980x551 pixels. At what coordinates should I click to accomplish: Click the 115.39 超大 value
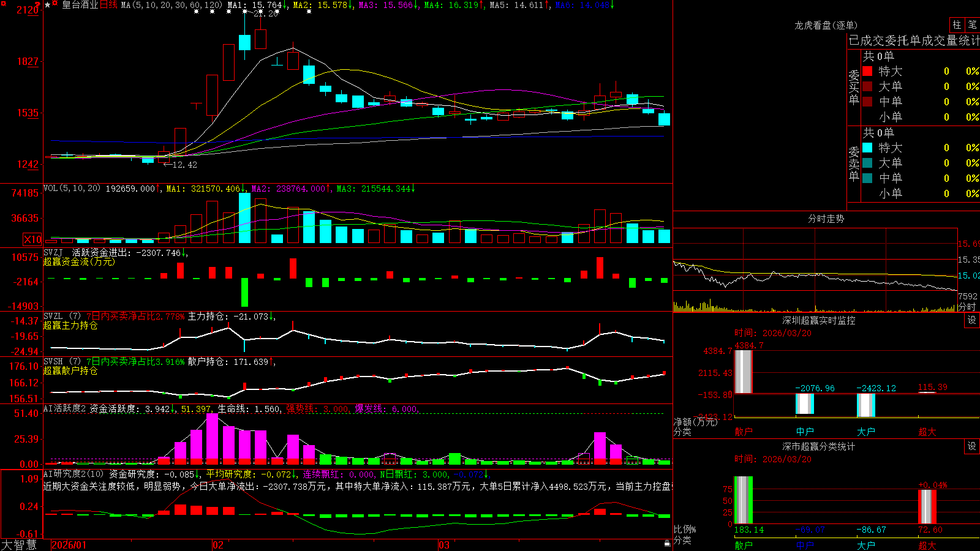932,387
